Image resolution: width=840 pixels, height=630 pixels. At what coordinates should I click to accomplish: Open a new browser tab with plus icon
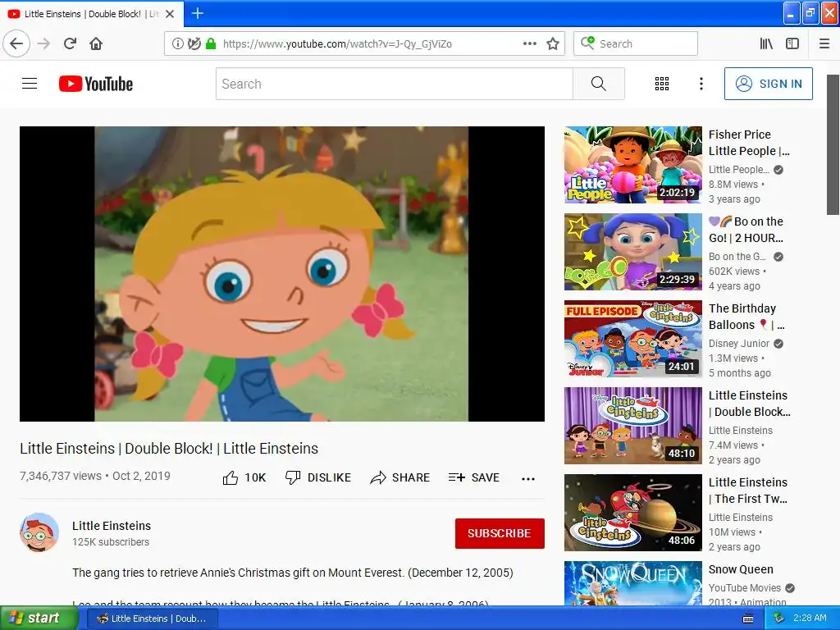tap(198, 13)
